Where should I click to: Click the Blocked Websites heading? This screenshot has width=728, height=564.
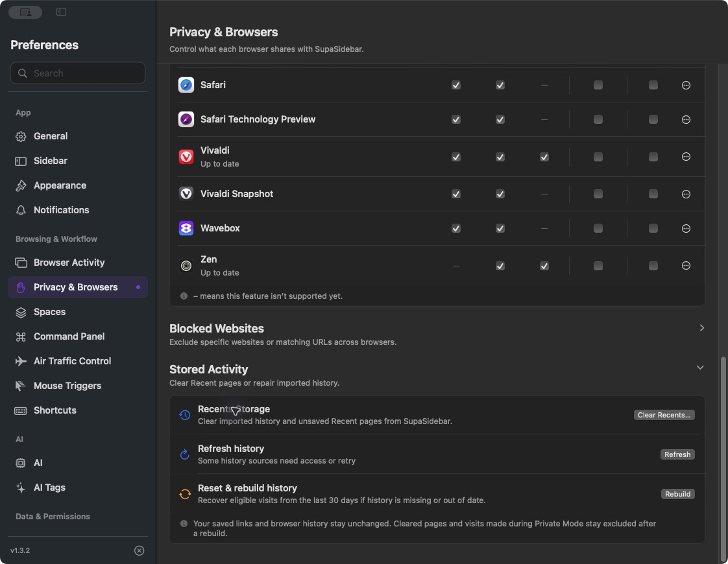pyautogui.click(x=216, y=329)
